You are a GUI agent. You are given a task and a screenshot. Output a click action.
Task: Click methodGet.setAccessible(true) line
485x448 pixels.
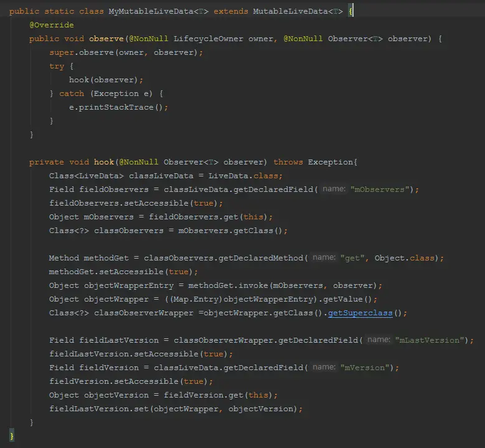pyautogui.click(x=123, y=272)
